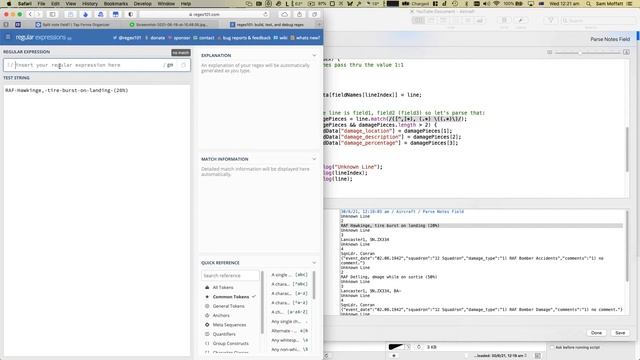Select Group Constructs category

pyautogui.click(x=227, y=344)
